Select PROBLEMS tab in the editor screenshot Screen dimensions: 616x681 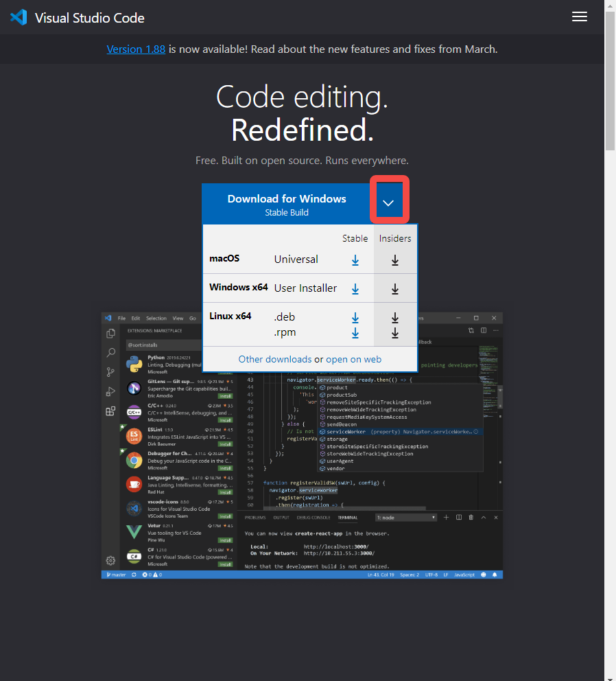pos(254,518)
